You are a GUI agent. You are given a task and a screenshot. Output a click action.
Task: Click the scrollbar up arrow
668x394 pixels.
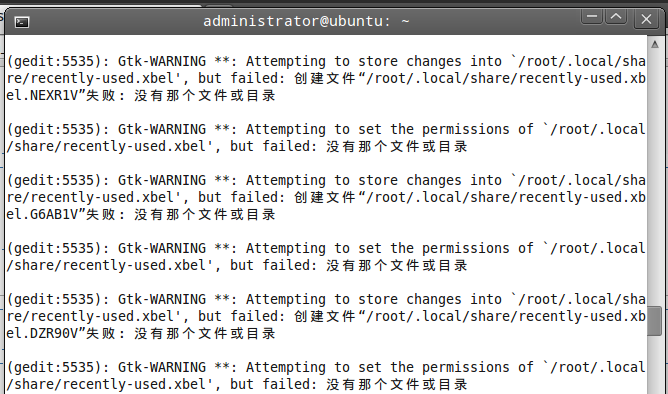click(655, 44)
